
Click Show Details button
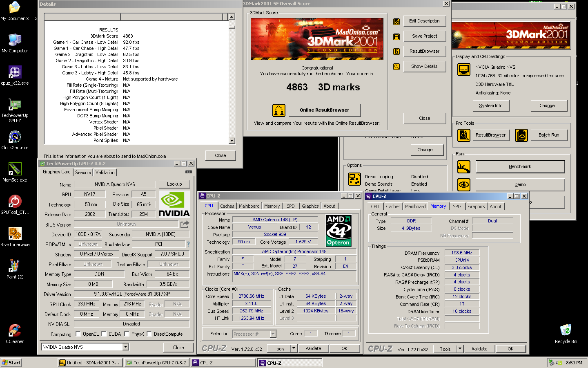click(x=425, y=66)
